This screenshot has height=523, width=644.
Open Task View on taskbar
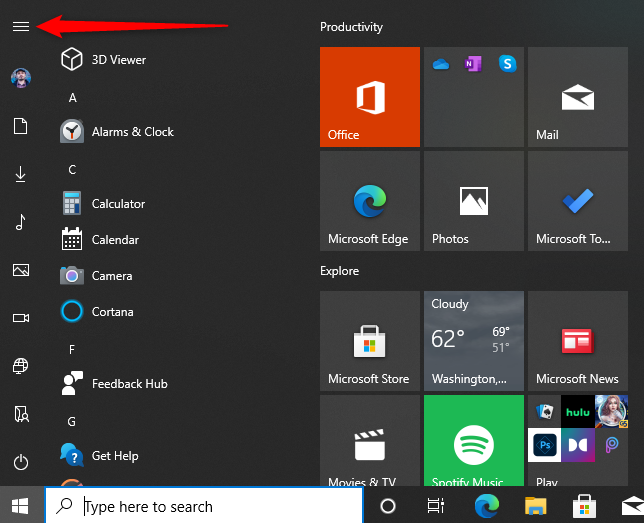436,506
